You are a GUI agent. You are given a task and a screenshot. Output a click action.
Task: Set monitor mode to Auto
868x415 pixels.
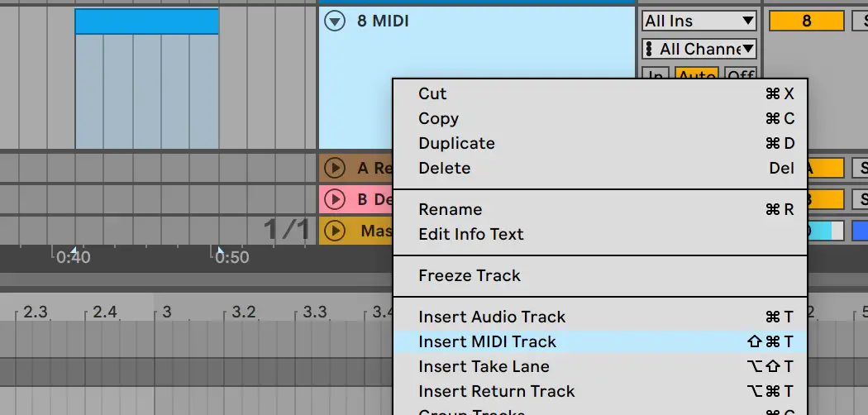tap(696, 77)
